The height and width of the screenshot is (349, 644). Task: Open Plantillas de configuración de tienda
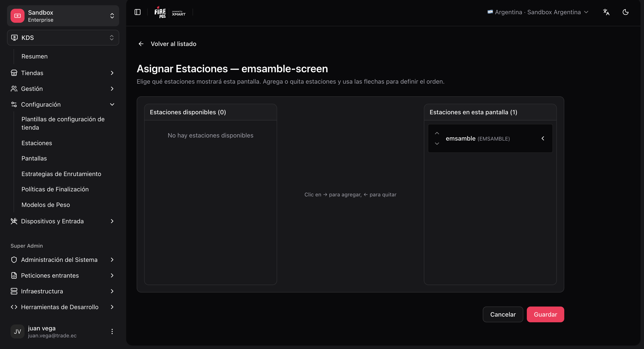pos(63,123)
